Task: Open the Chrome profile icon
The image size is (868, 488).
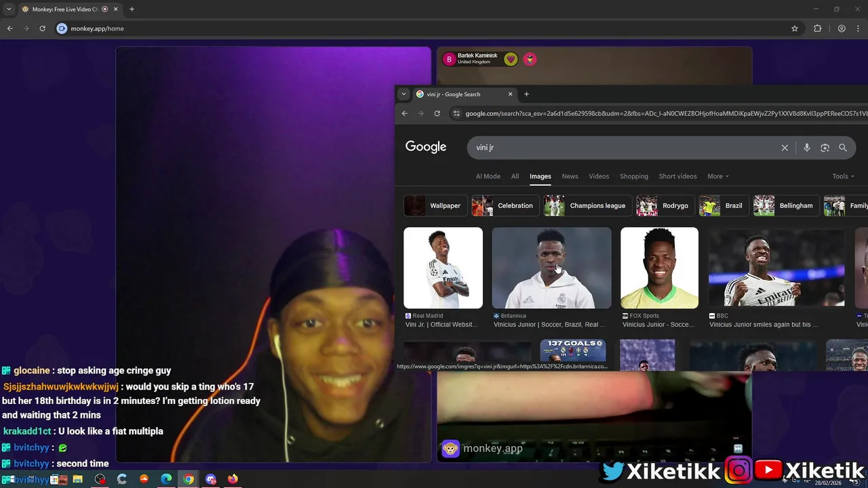Action: pyautogui.click(x=842, y=28)
